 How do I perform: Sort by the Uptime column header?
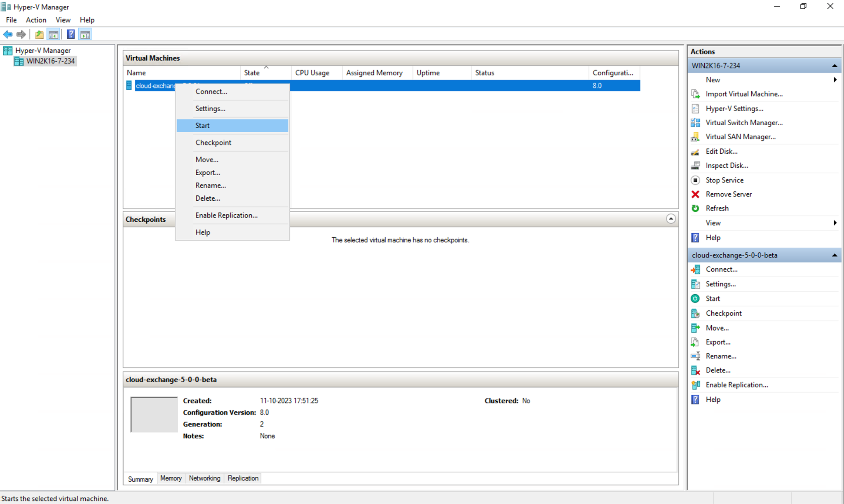tap(442, 73)
